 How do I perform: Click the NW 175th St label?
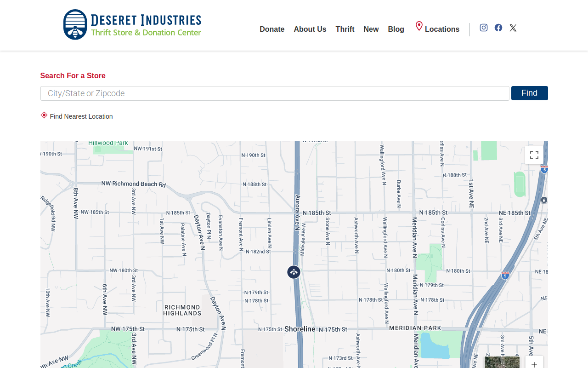point(128,329)
